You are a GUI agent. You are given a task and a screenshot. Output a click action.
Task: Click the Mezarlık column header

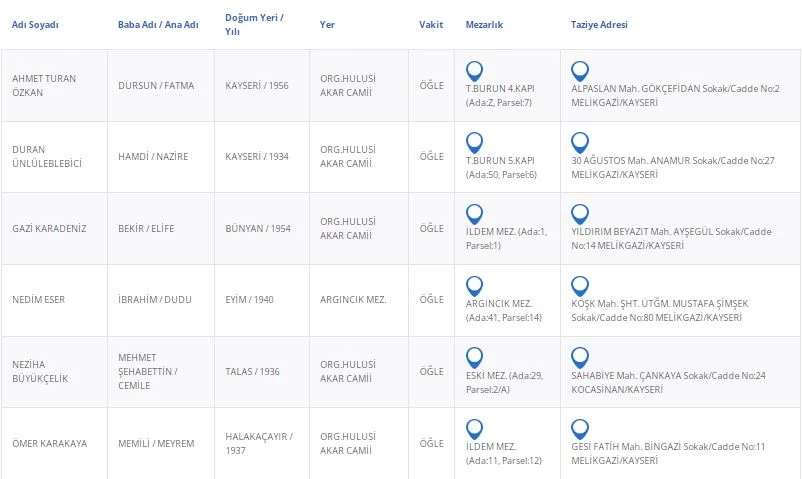[486, 25]
